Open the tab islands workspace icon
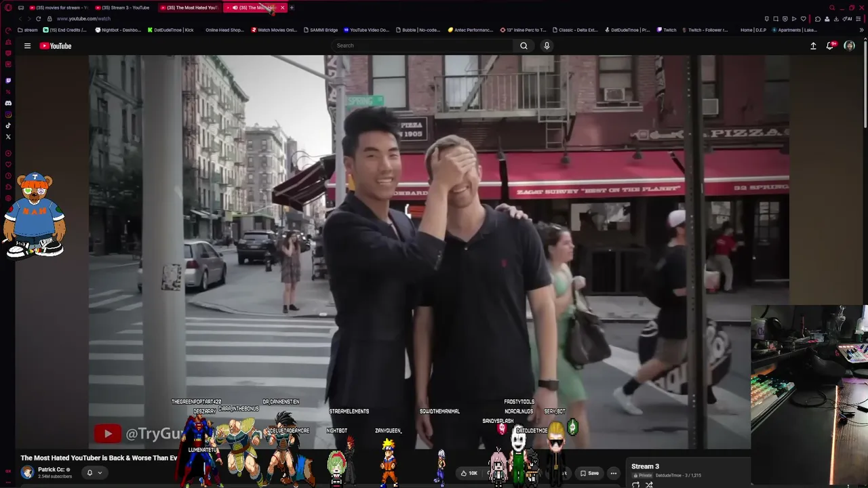The width and height of the screenshot is (868, 488). pyautogui.click(x=21, y=7)
